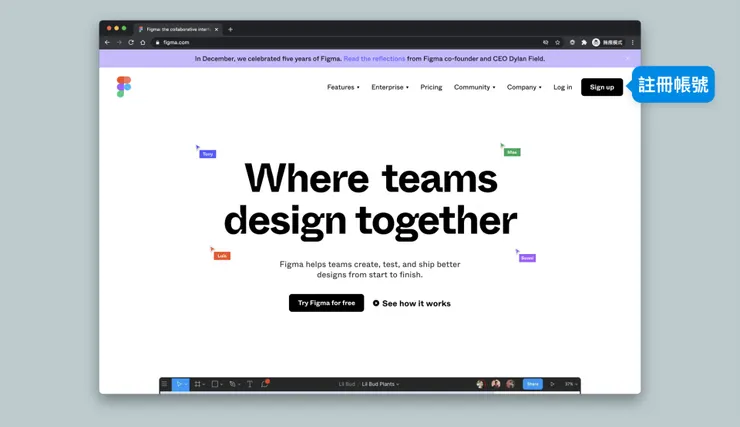Open the Pricing page
740x427 pixels.
431,87
